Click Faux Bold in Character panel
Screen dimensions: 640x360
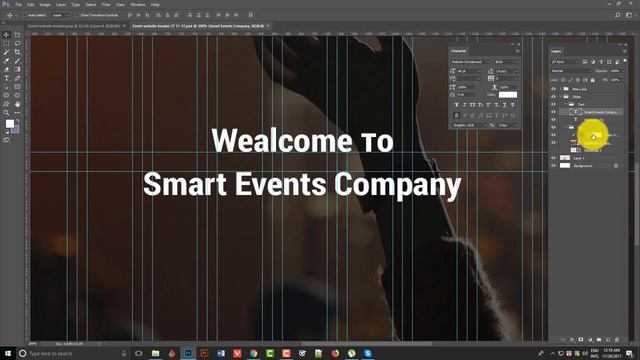[x=456, y=105]
